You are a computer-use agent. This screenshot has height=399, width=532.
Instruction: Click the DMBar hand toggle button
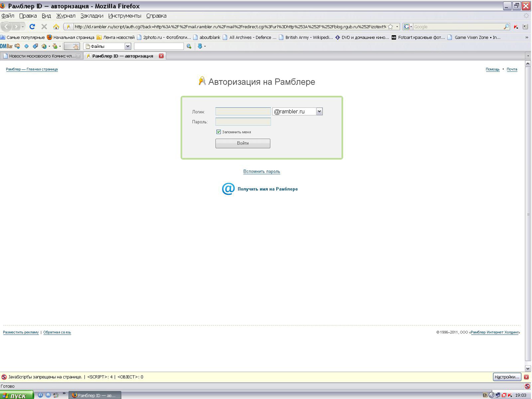tap(71, 46)
